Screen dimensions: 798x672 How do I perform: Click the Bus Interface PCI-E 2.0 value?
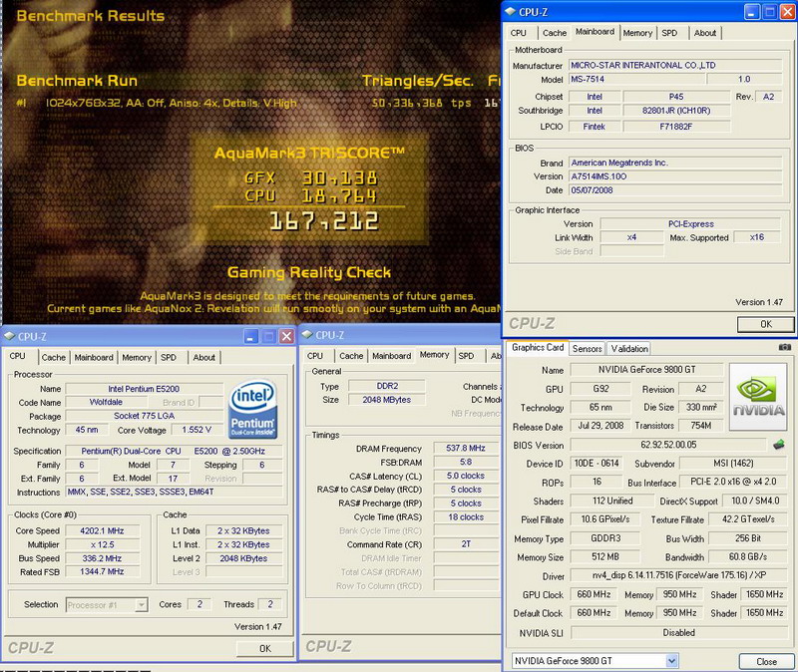(x=733, y=482)
